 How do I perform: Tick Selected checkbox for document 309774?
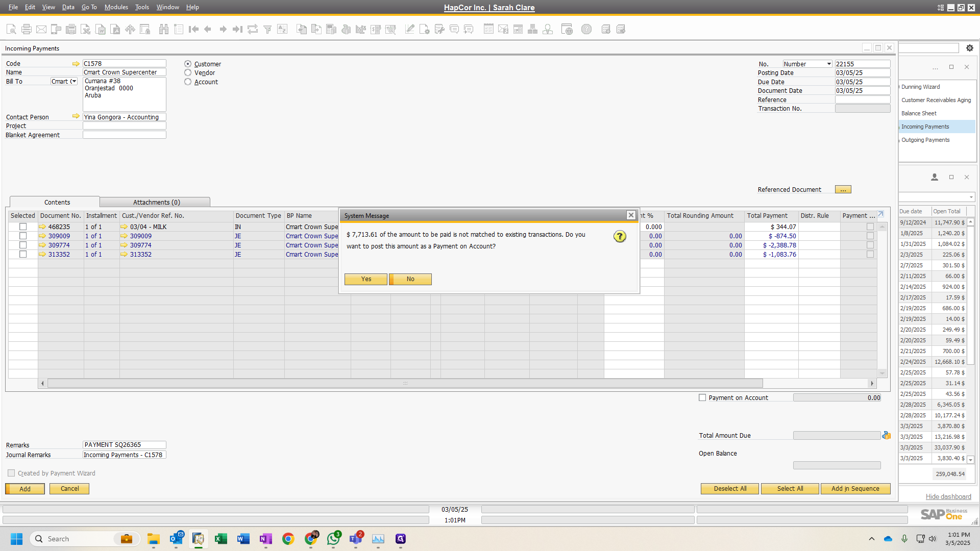[x=23, y=245]
